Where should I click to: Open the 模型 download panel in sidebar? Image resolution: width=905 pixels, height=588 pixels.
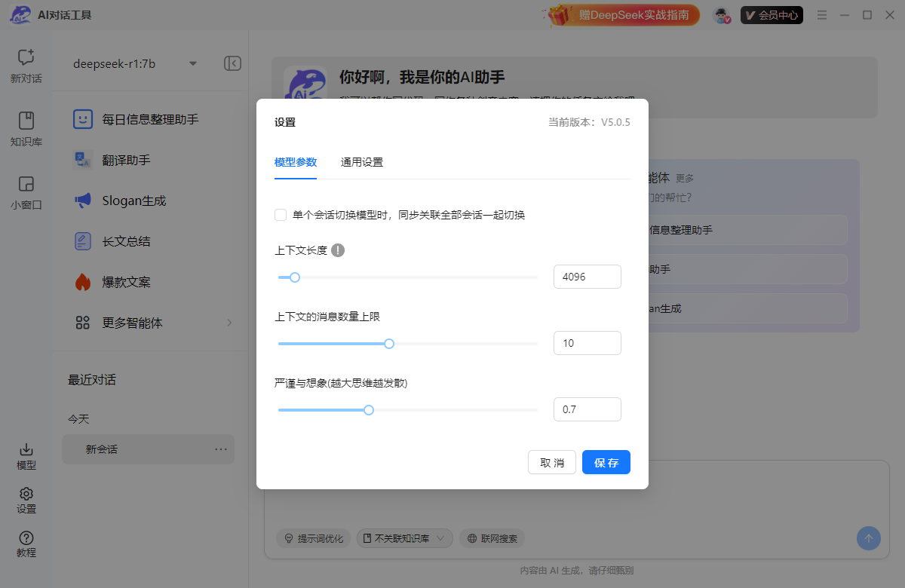point(26,456)
